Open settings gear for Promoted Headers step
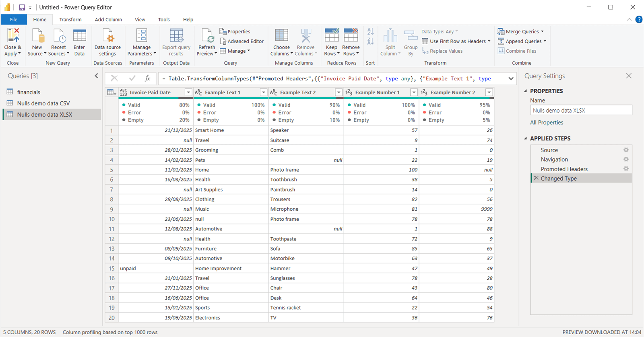The height and width of the screenshot is (337, 644). [626, 169]
